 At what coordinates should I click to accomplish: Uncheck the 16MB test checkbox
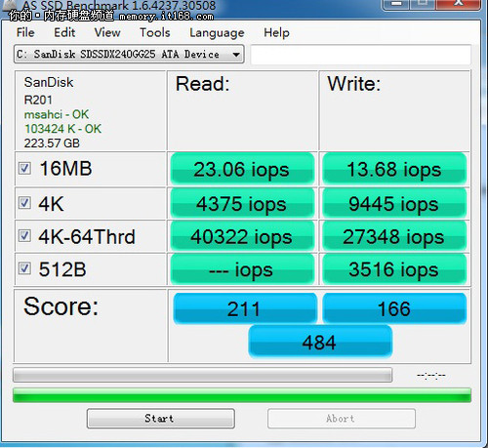[24, 169]
